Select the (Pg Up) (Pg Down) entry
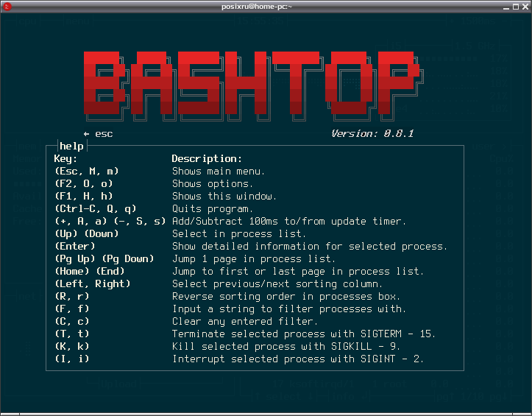This screenshot has width=532, height=416. point(104,258)
